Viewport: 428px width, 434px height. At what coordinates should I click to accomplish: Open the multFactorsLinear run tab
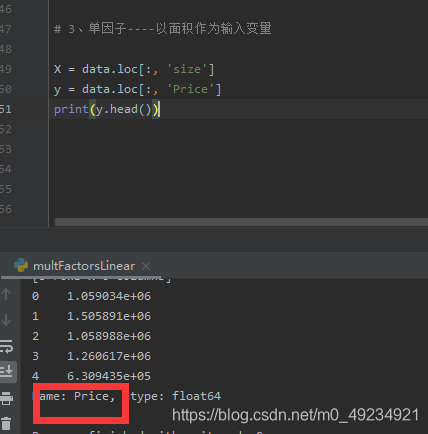84,266
